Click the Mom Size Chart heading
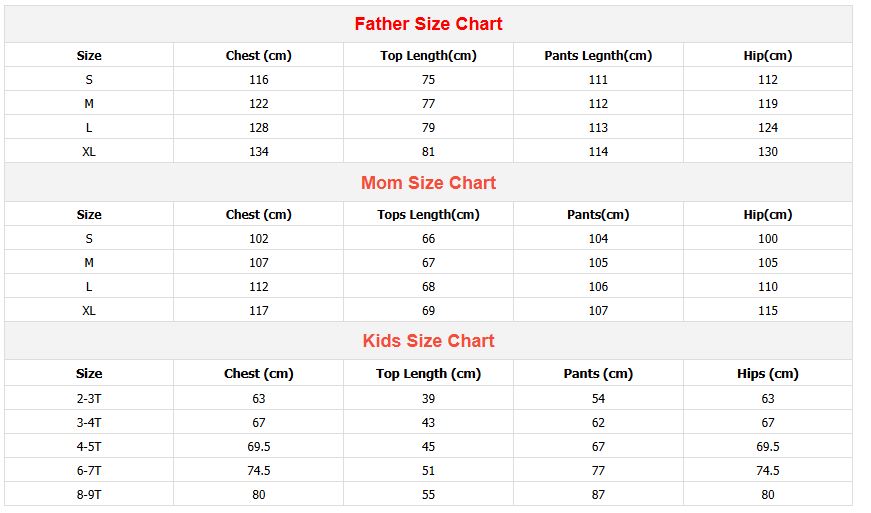Screen dimensions: 871x513 (x=428, y=183)
